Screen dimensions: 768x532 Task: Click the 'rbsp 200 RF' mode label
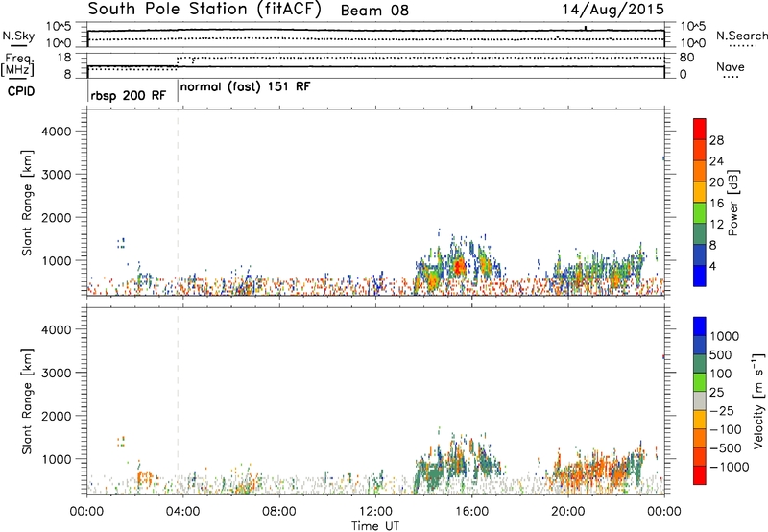click(x=129, y=95)
